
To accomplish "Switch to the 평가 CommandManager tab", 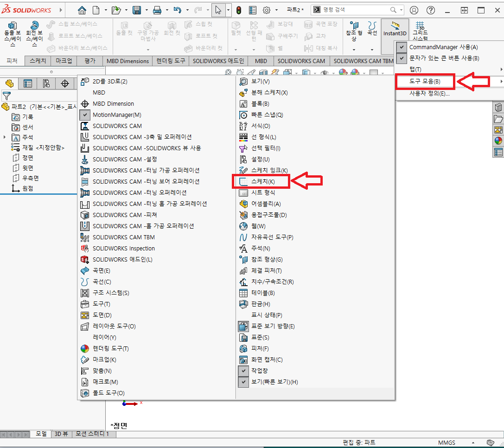I will [x=90, y=61].
